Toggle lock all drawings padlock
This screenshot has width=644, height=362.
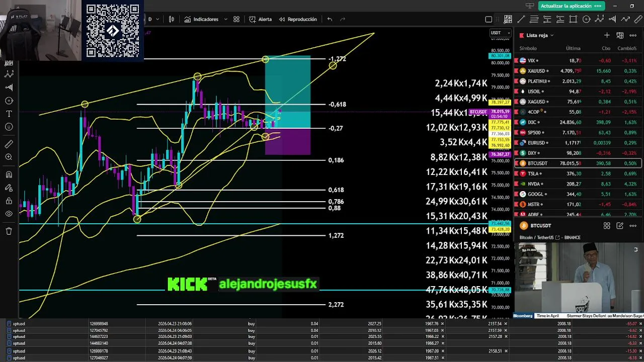click(9, 201)
